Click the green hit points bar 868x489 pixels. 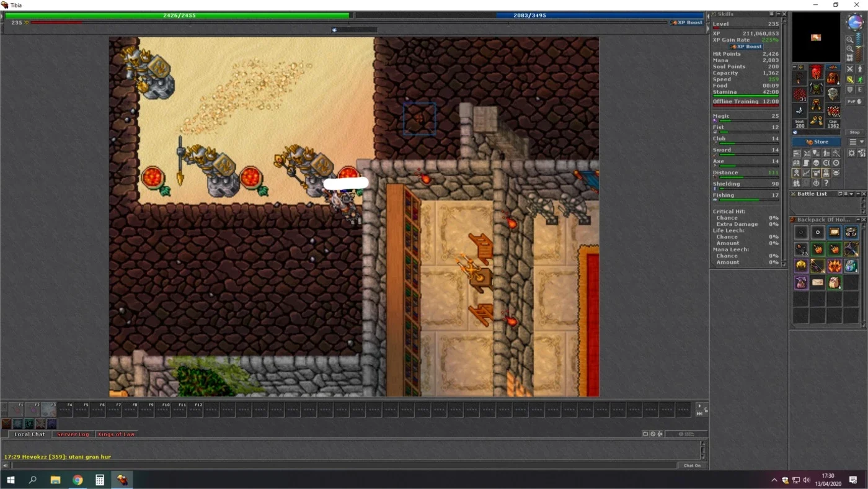point(177,16)
